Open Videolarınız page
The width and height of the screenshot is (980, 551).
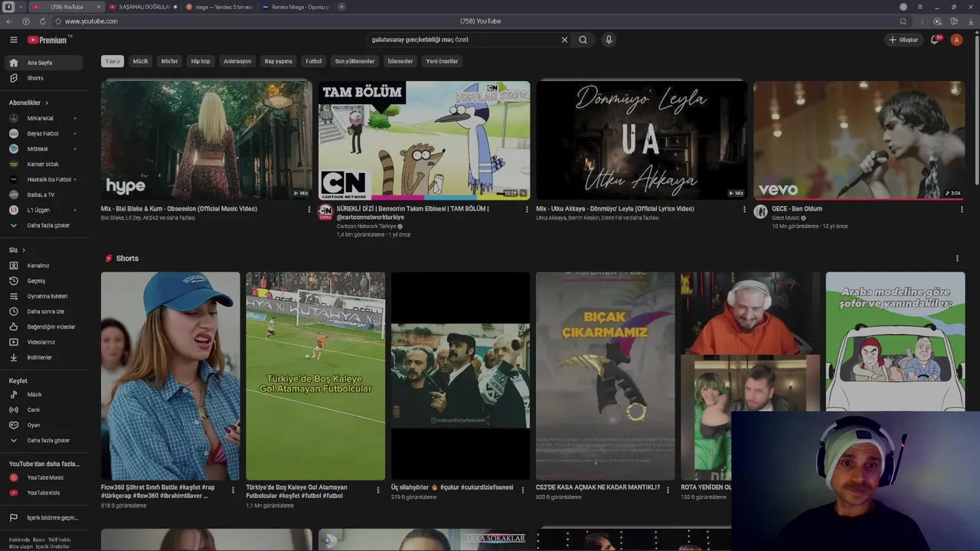pyautogui.click(x=44, y=342)
